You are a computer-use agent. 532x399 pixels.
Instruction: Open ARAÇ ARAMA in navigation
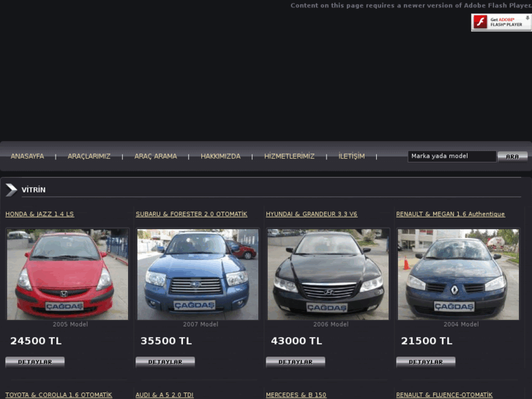156,156
